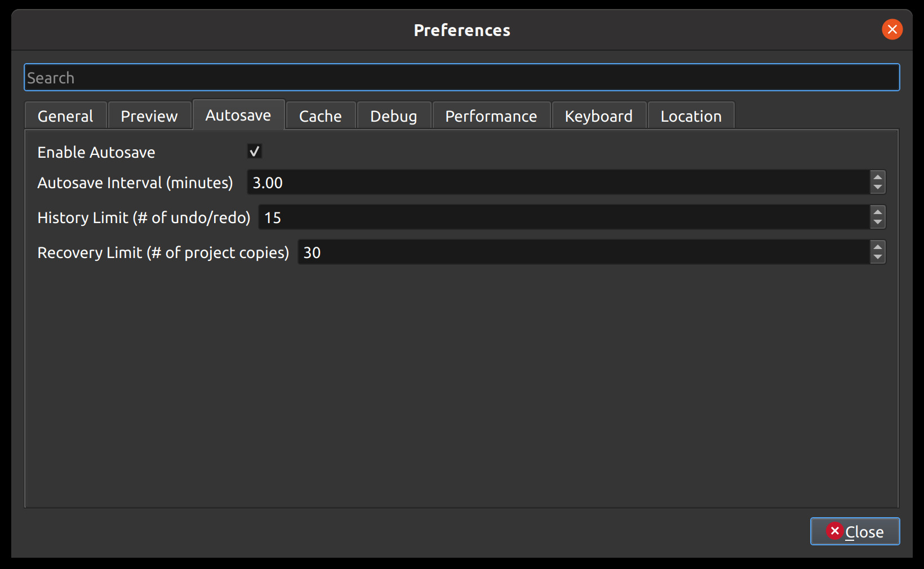Click the red close icon on Close button
The height and width of the screenshot is (569, 924).
click(835, 531)
